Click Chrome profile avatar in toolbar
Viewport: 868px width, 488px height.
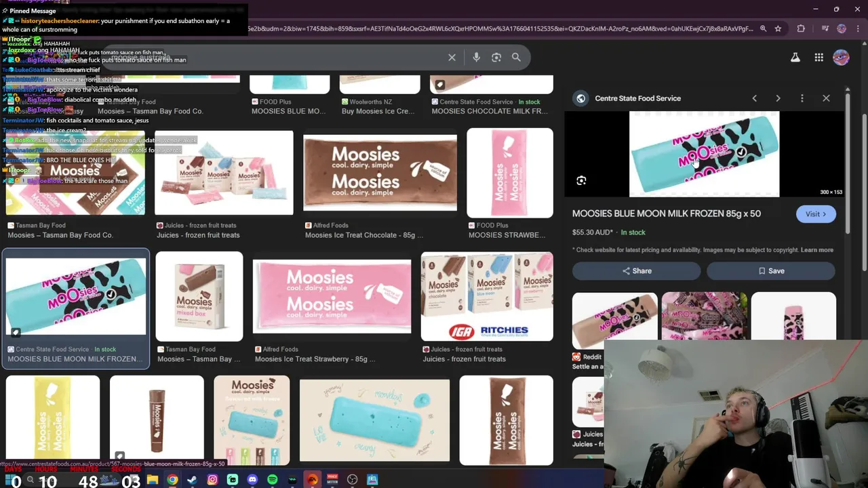[x=842, y=28]
